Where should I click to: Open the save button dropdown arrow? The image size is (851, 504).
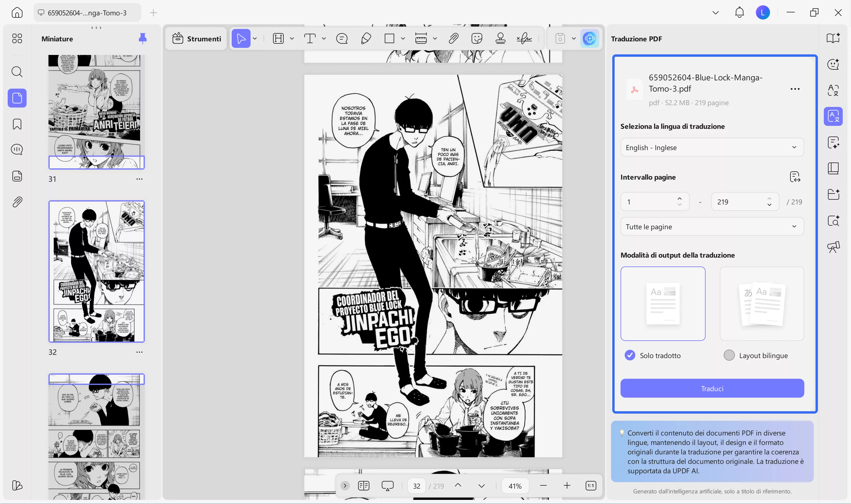coord(573,38)
